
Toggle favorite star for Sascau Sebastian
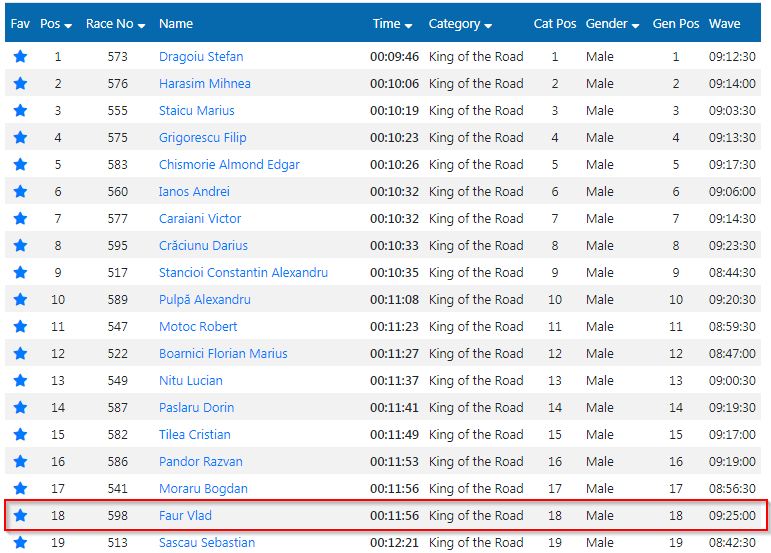pos(20,543)
